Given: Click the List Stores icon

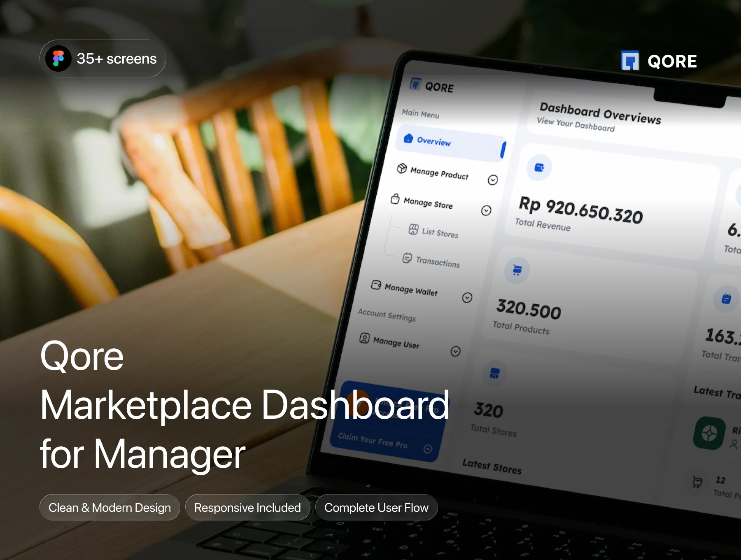Looking at the screenshot, I should coord(414,229).
